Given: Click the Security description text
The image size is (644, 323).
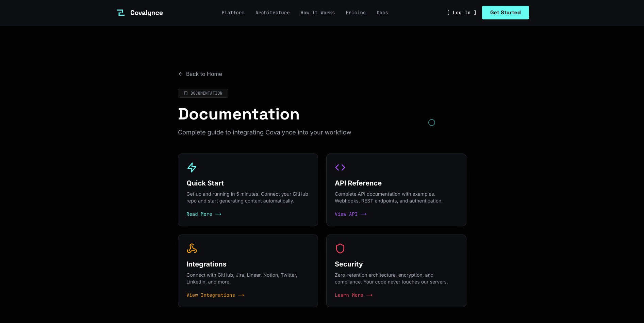Looking at the screenshot, I should (391, 278).
